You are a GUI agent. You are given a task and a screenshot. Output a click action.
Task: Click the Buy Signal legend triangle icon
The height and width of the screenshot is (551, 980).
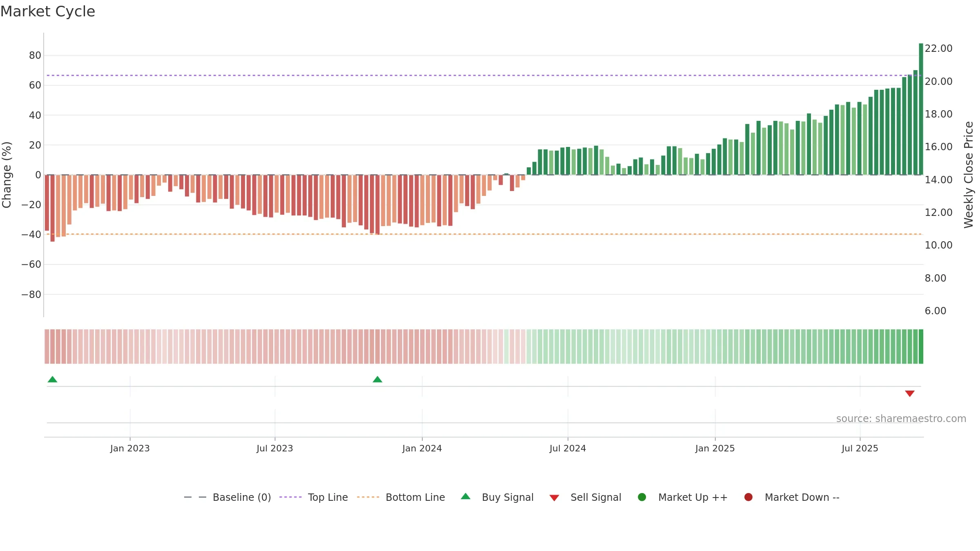tap(465, 496)
